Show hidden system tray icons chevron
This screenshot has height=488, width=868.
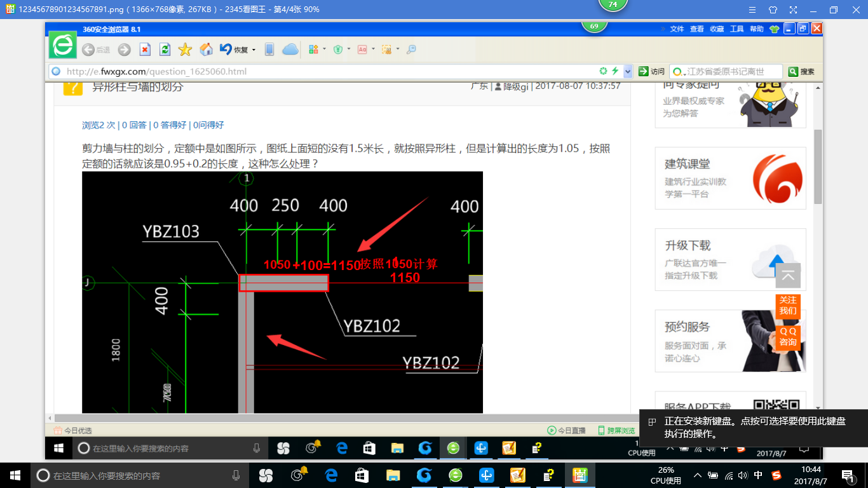[x=698, y=475]
